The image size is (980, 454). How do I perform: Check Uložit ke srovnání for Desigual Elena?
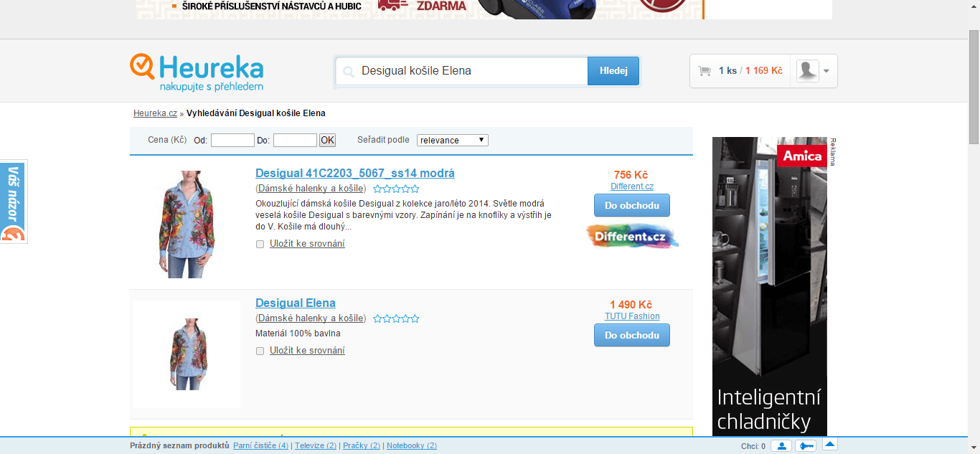[260, 351]
